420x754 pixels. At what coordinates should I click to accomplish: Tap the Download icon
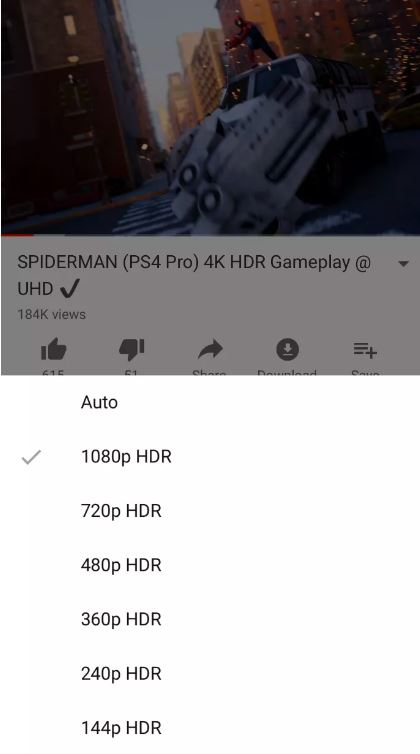[287, 350]
